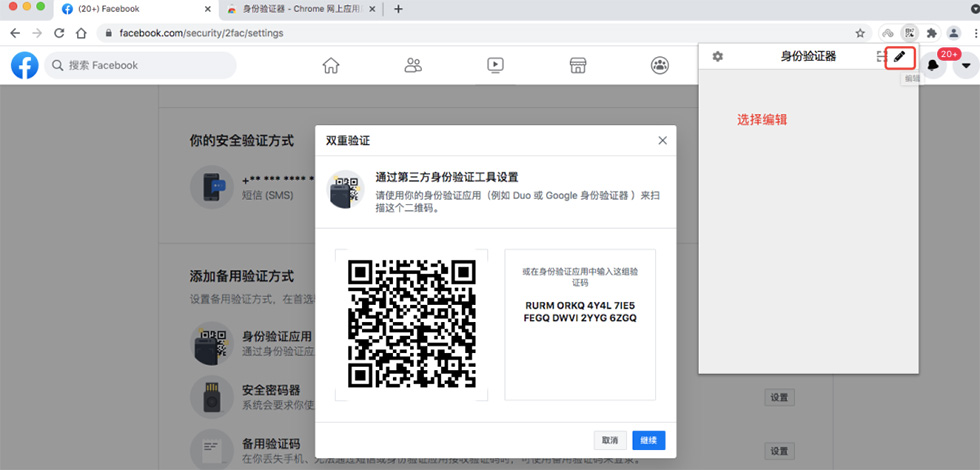Switch to the 身份验证器 Chrome store tab
Screen dimensions: 980x470
click(300, 9)
